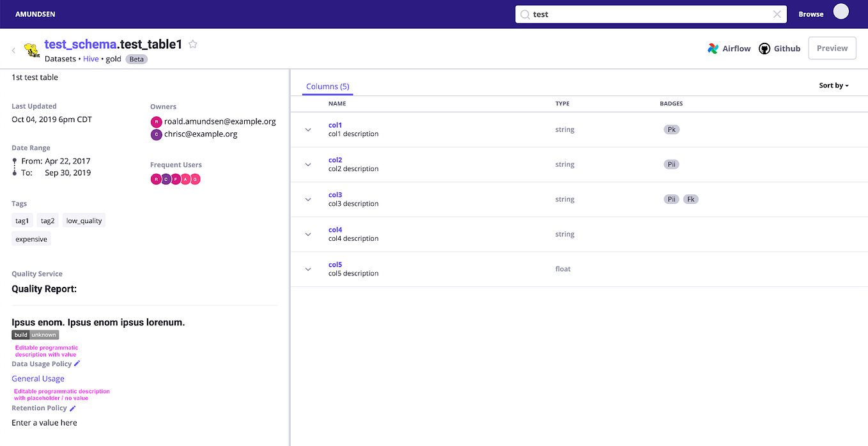Expand the col1 column details

[307, 129]
